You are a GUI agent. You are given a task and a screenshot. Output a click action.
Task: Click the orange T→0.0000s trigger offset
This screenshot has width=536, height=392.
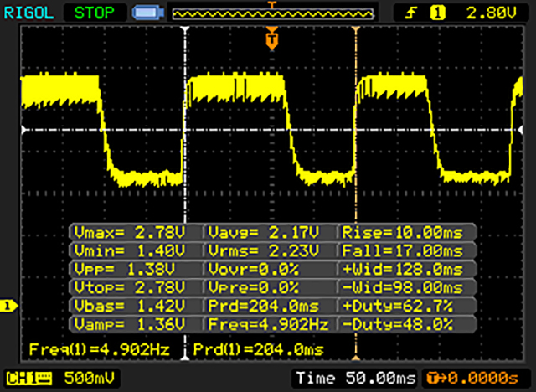pyautogui.click(x=472, y=378)
